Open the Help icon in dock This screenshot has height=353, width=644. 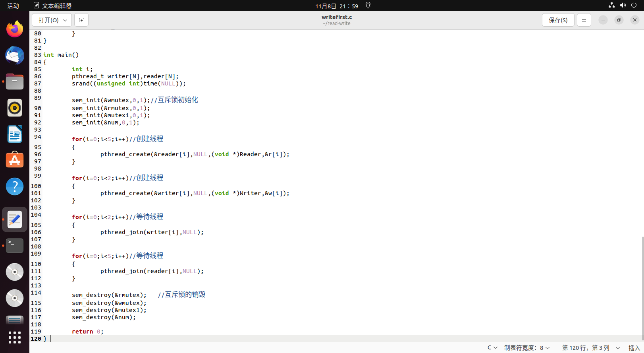15,186
